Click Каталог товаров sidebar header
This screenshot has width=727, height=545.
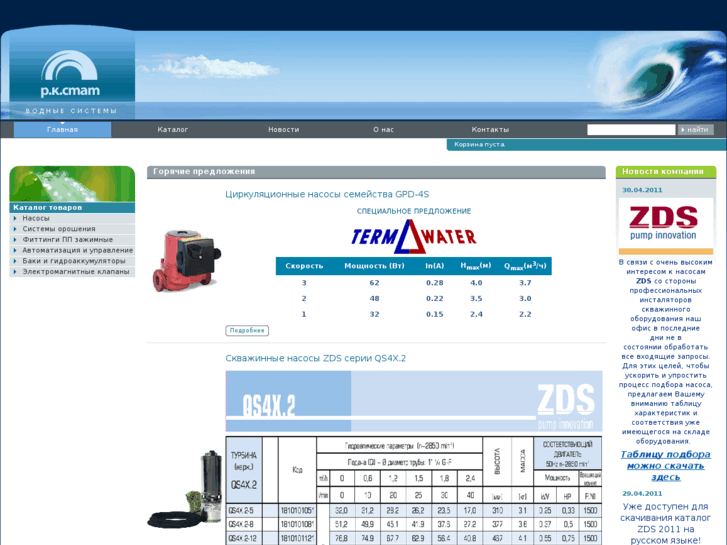tap(72, 207)
